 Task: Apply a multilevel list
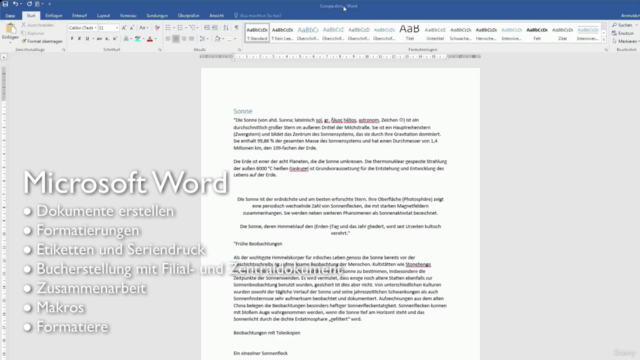(192, 28)
